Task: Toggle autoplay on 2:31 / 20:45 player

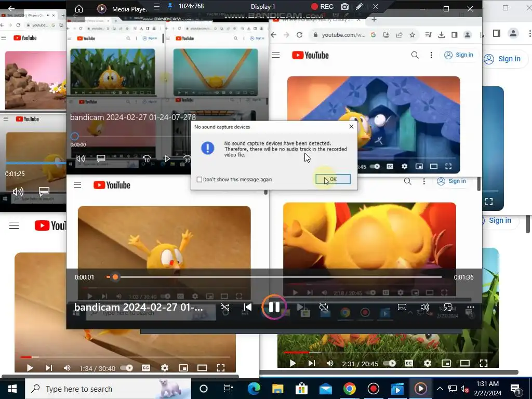Action: [390, 363]
